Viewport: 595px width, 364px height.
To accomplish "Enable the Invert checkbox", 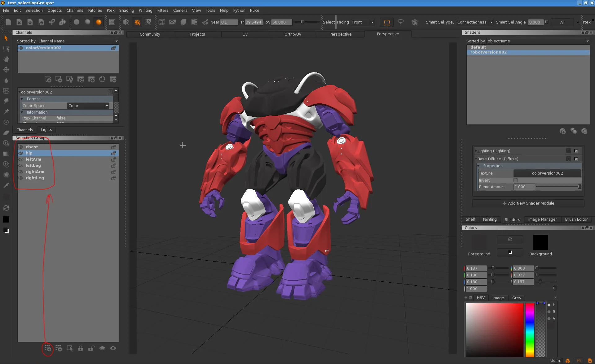I will [x=516, y=180].
